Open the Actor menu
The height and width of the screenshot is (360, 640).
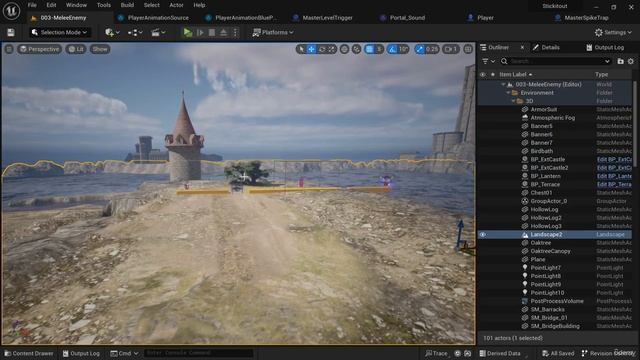[x=176, y=5]
